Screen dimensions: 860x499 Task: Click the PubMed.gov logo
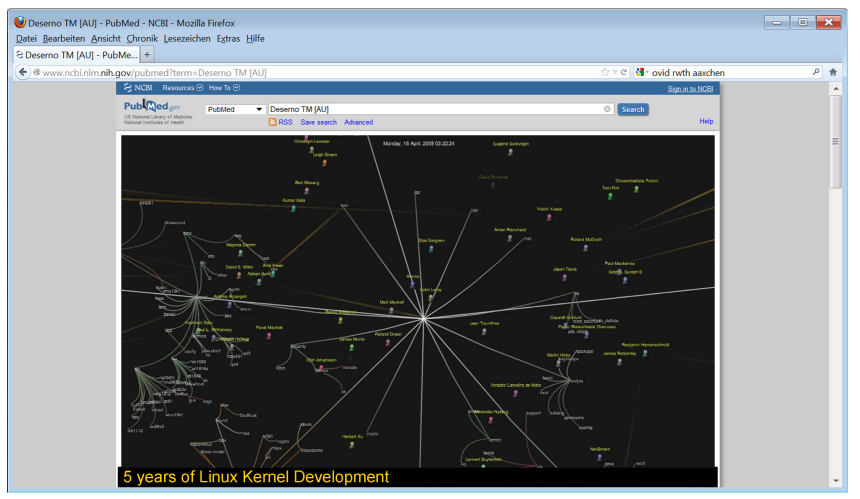click(x=153, y=106)
